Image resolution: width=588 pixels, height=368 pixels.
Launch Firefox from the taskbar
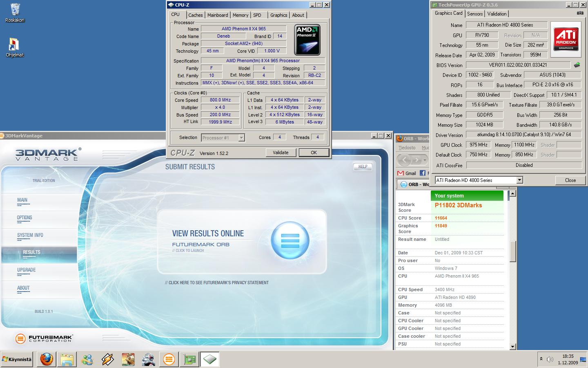pyautogui.click(x=47, y=359)
